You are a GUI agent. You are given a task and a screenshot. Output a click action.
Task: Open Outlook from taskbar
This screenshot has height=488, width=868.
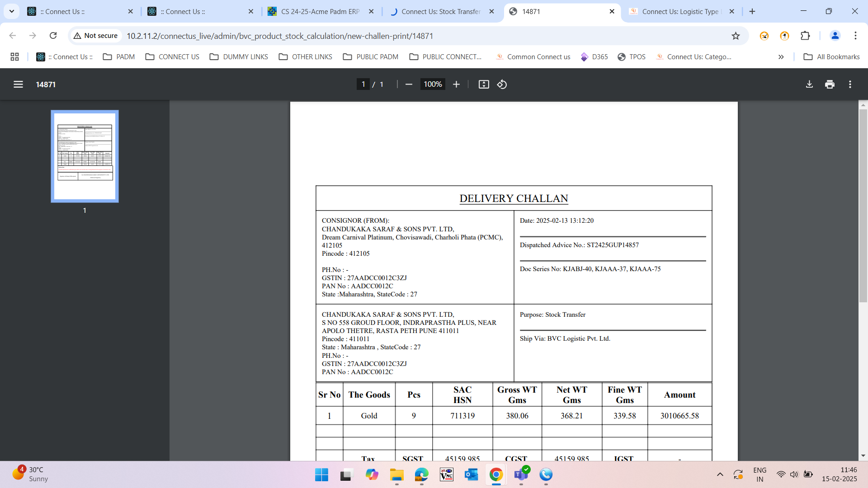[x=471, y=474]
